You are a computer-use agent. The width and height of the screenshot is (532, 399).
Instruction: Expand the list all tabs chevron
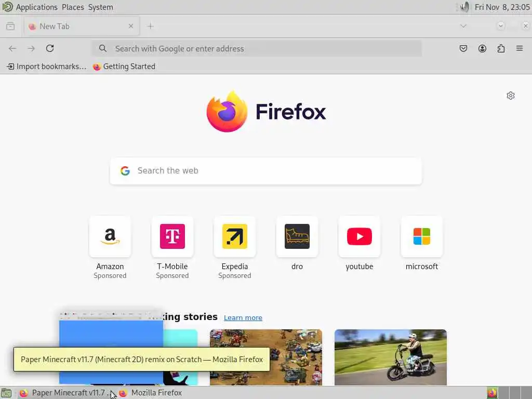[463, 26]
